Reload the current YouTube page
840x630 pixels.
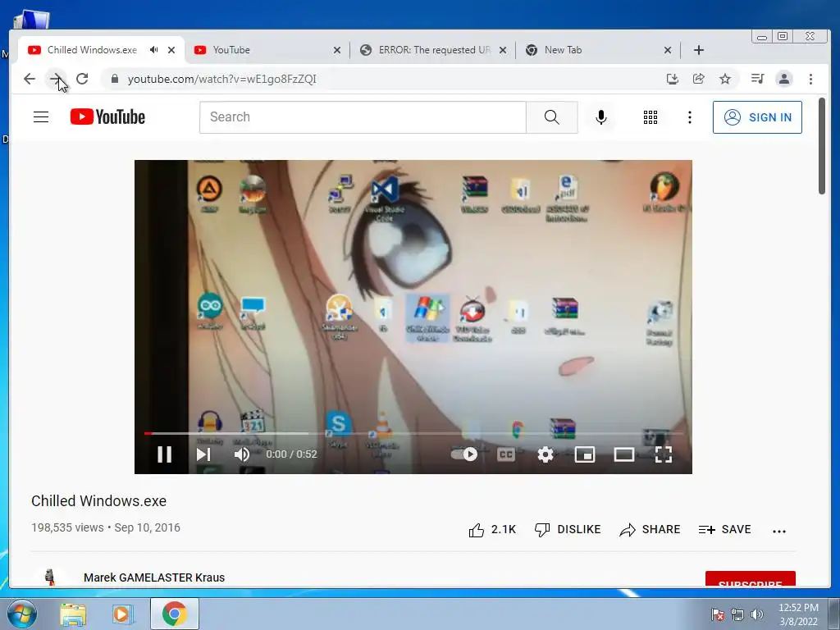pyautogui.click(x=82, y=79)
